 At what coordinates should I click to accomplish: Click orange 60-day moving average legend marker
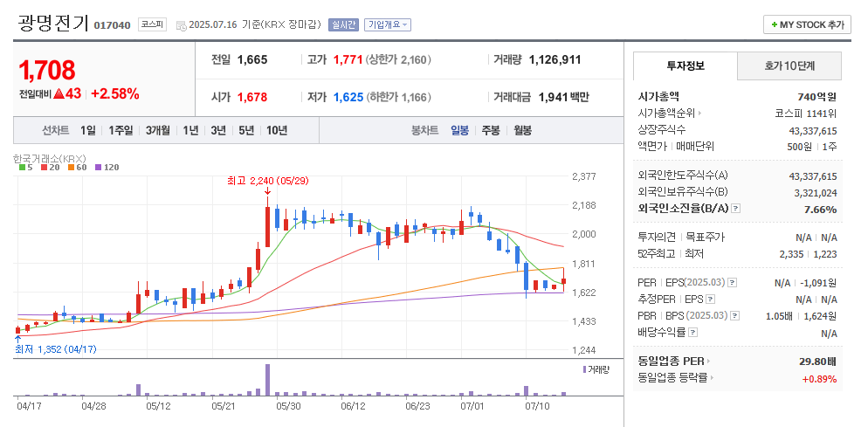(71, 168)
